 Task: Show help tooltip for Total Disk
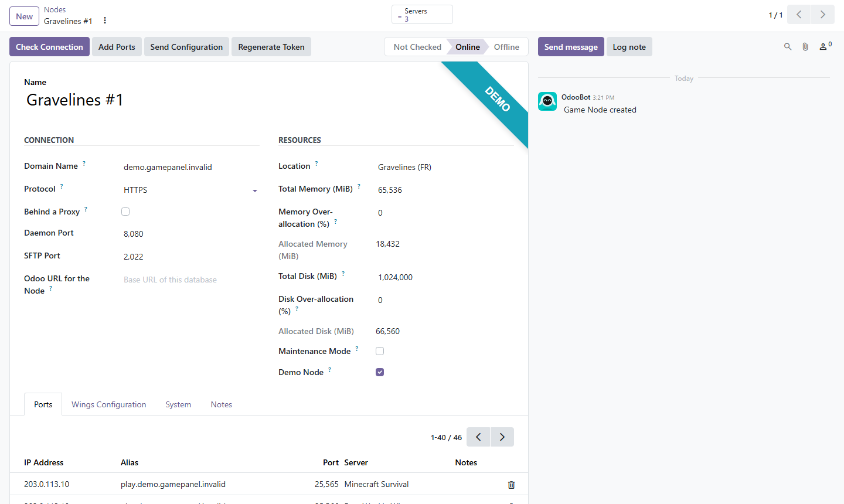pyautogui.click(x=343, y=274)
